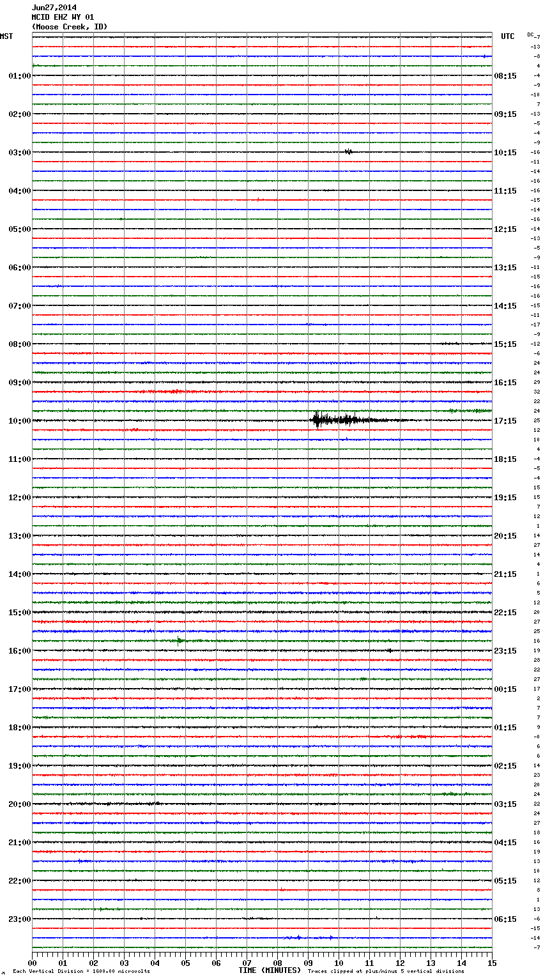
Task: Click the minute axis tick label 05
Action: 185,963
